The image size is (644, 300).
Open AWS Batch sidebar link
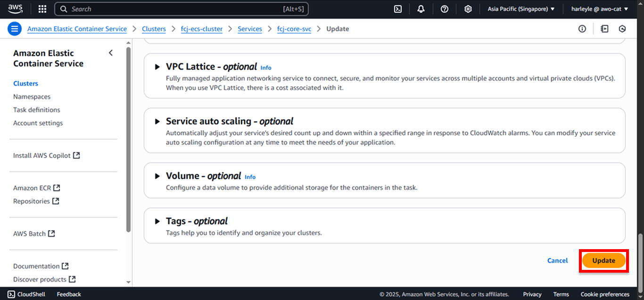[29, 234]
